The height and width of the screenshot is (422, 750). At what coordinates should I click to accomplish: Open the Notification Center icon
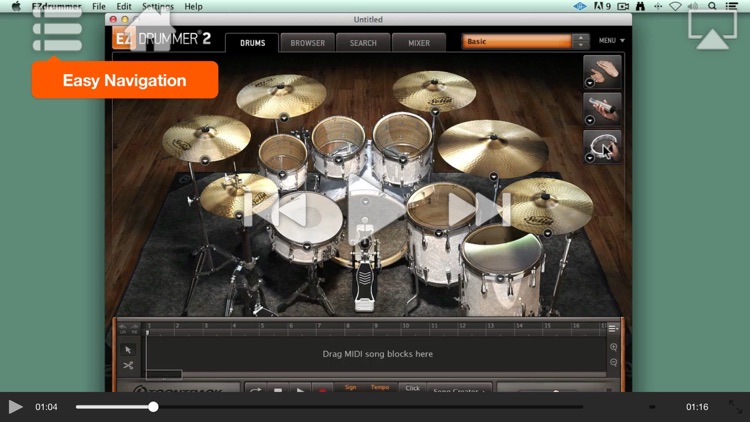click(732, 6)
